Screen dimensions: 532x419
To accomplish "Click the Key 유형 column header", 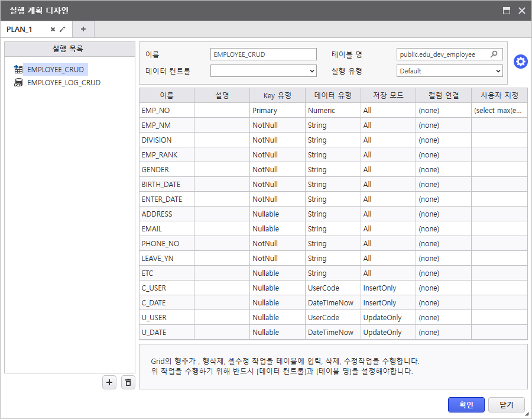I will tap(278, 95).
